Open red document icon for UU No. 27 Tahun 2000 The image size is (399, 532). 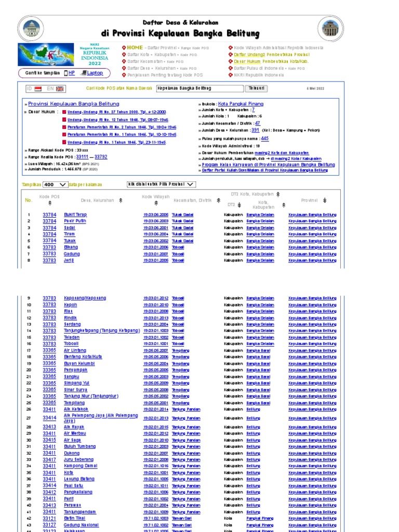point(64,112)
